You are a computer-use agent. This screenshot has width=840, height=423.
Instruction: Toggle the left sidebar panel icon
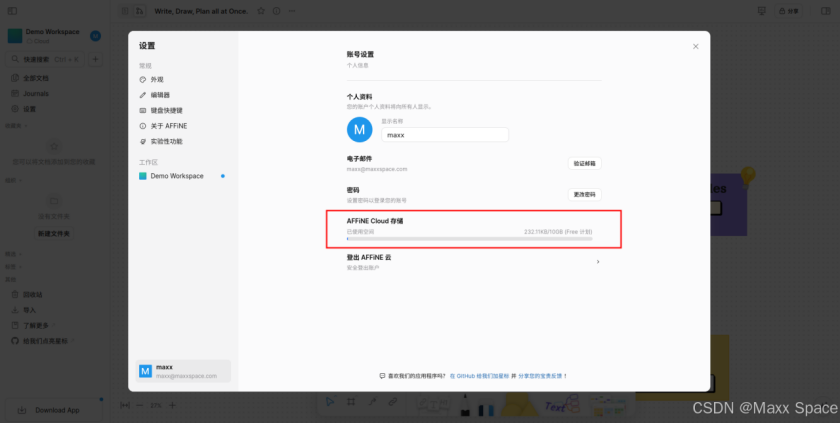pos(12,11)
